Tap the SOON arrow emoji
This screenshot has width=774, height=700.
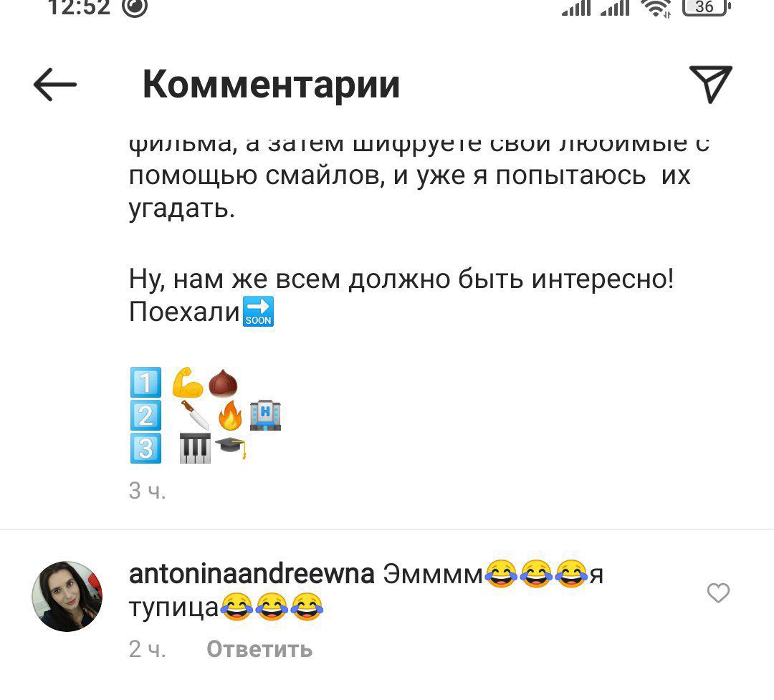pyautogui.click(x=258, y=312)
